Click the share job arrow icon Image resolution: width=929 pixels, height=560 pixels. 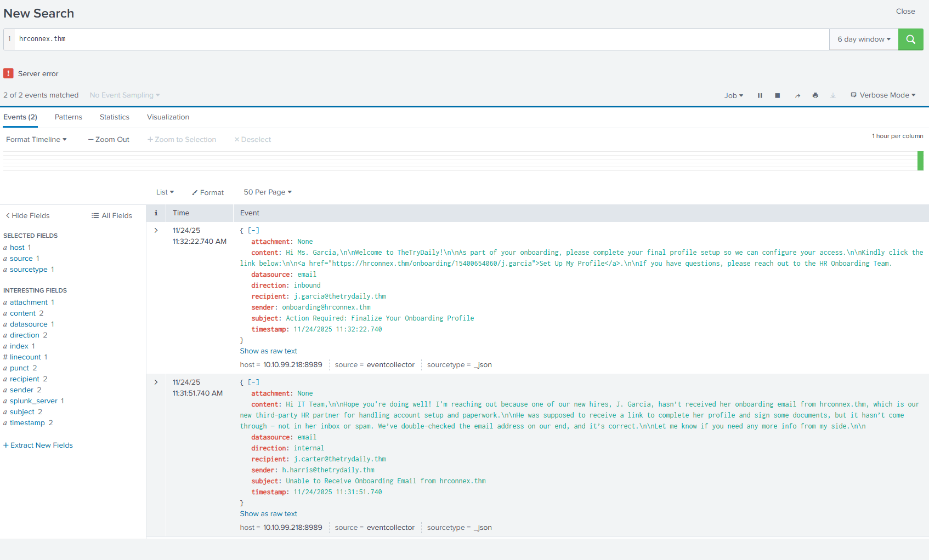tap(797, 95)
